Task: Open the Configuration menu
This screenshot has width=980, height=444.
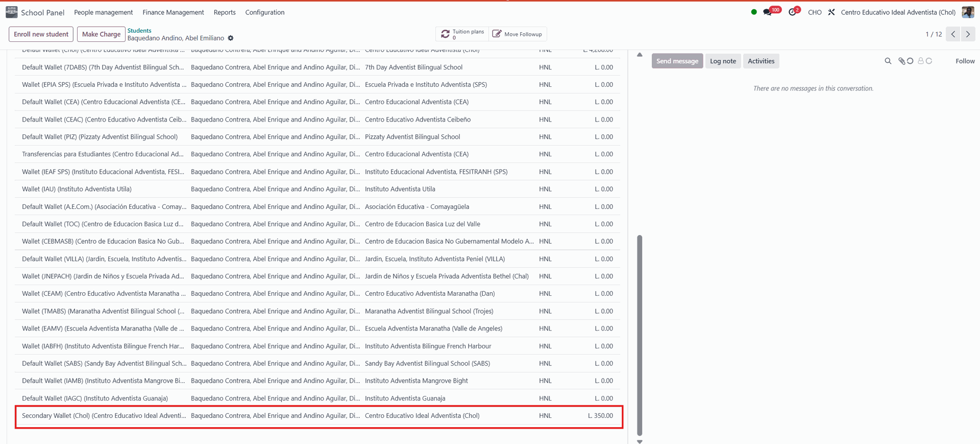Action: tap(265, 12)
